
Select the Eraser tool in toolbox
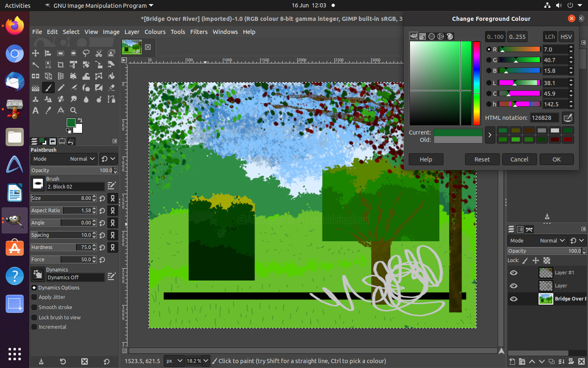coord(111,88)
